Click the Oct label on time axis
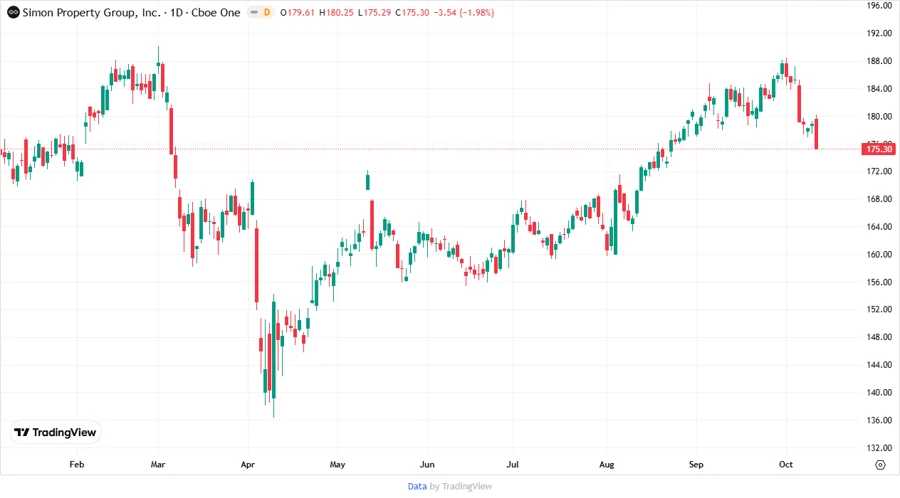This screenshot has height=498, width=900. 784,465
